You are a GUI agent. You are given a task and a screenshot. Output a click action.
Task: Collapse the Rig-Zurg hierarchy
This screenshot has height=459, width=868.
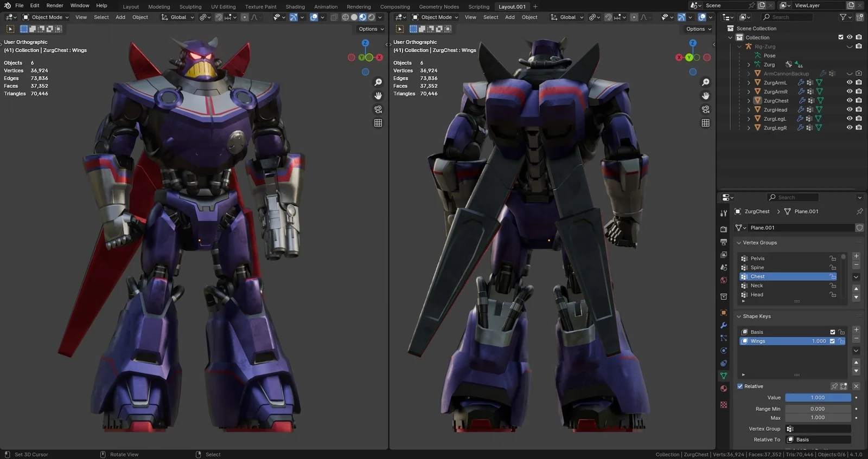[739, 47]
